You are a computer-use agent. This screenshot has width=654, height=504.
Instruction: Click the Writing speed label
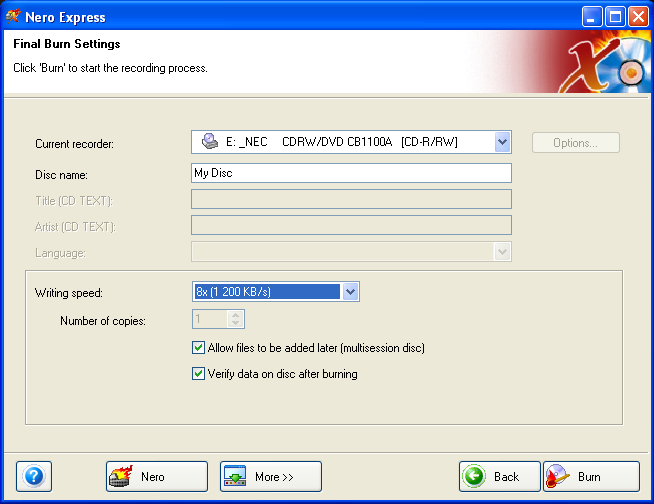coord(69,293)
